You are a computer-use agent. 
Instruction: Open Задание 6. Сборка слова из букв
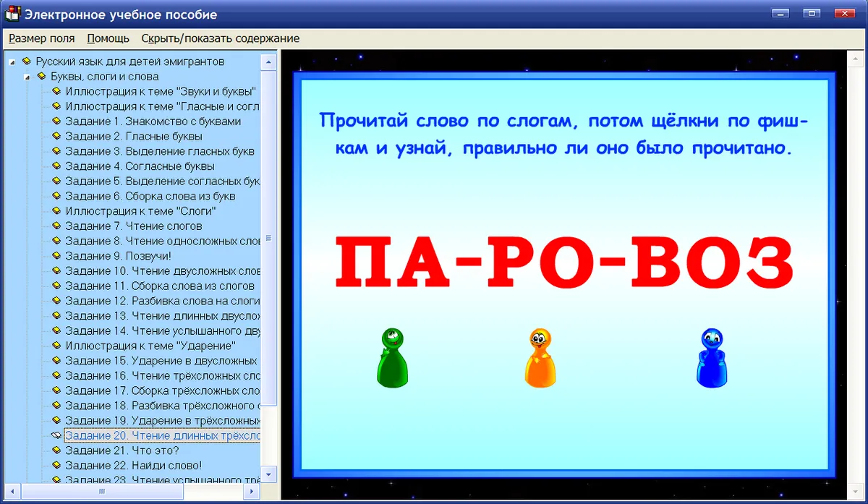point(150,196)
